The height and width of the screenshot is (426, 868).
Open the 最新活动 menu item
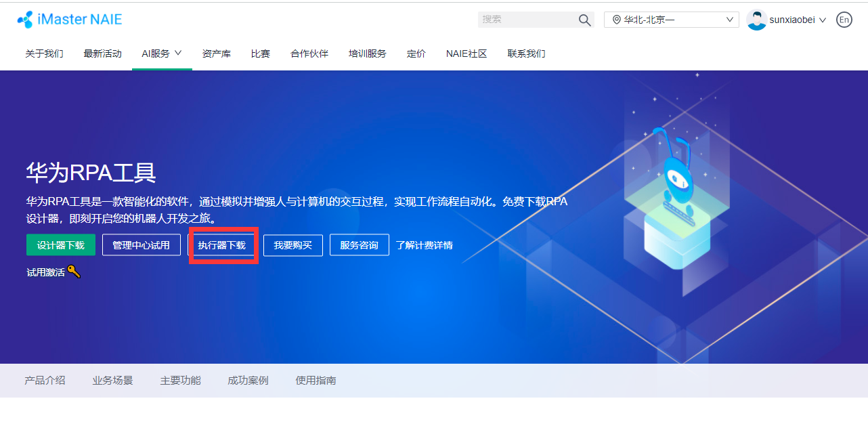click(102, 54)
